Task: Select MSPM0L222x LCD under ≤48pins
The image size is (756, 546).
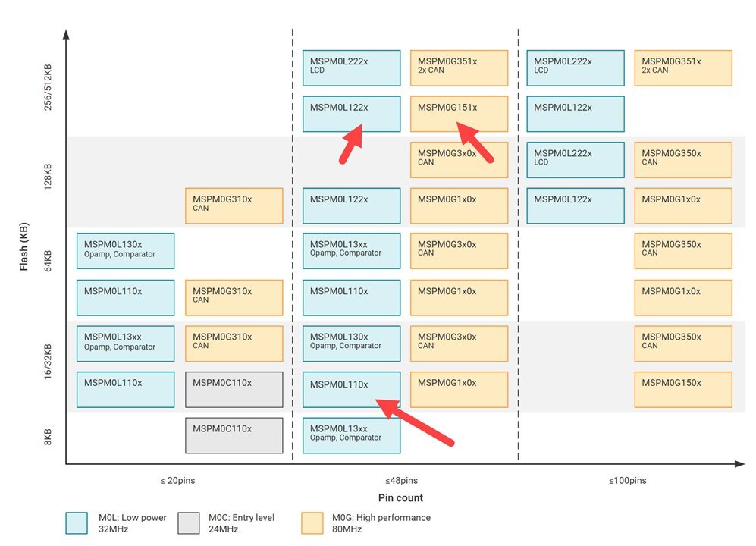Action: click(x=352, y=68)
